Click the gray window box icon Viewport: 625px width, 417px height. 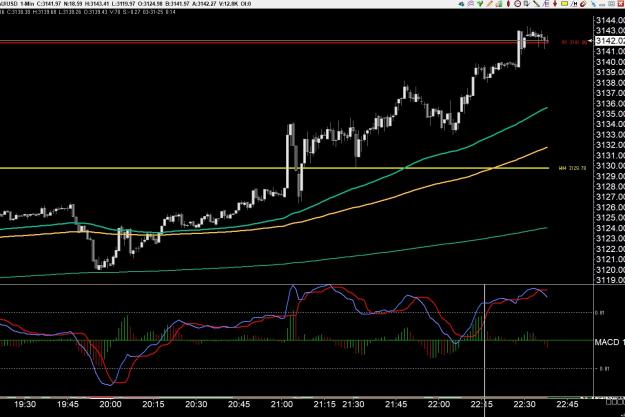612,4
